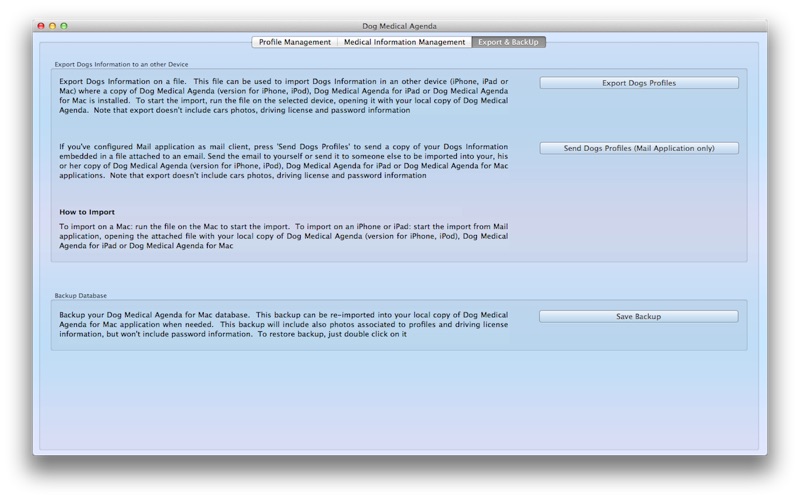Click Send Dogs Profiles (Mail Application only)
The height and width of the screenshot is (500, 800).
639,148
